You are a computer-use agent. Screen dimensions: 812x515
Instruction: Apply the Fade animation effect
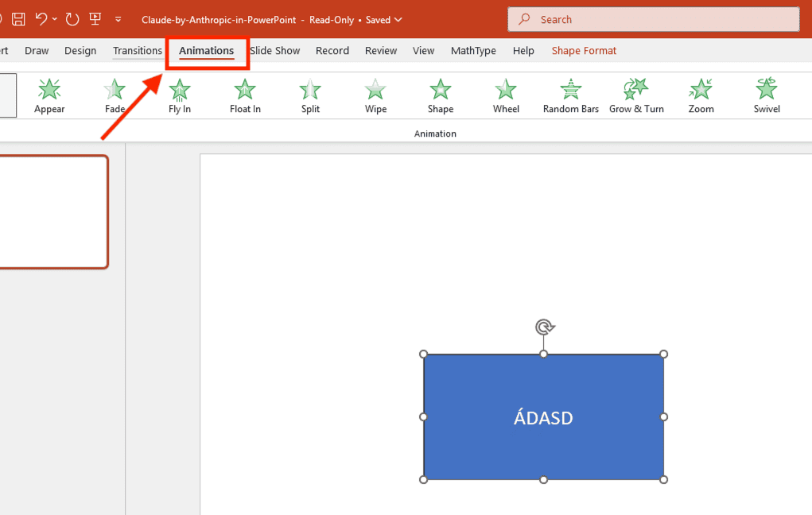coord(114,94)
